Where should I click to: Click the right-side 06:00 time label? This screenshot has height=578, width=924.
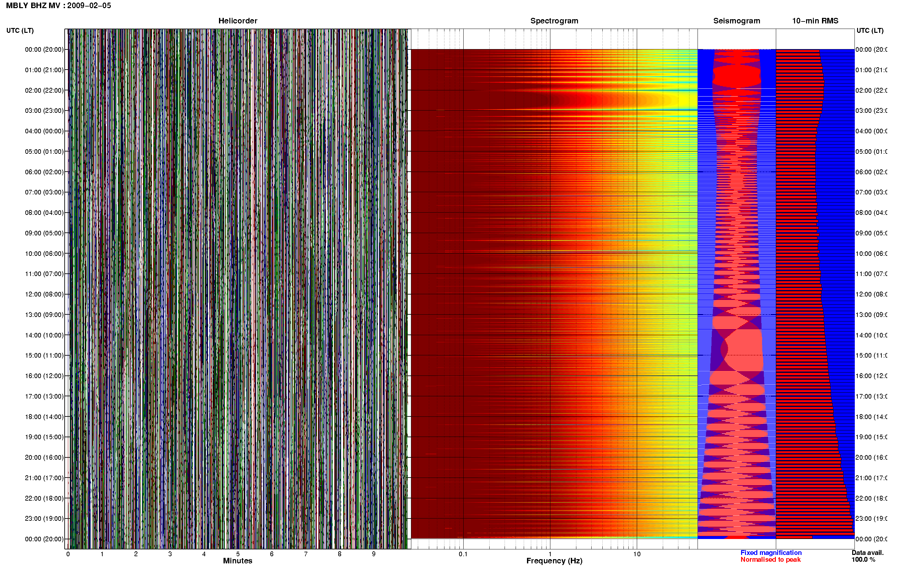click(871, 172)
